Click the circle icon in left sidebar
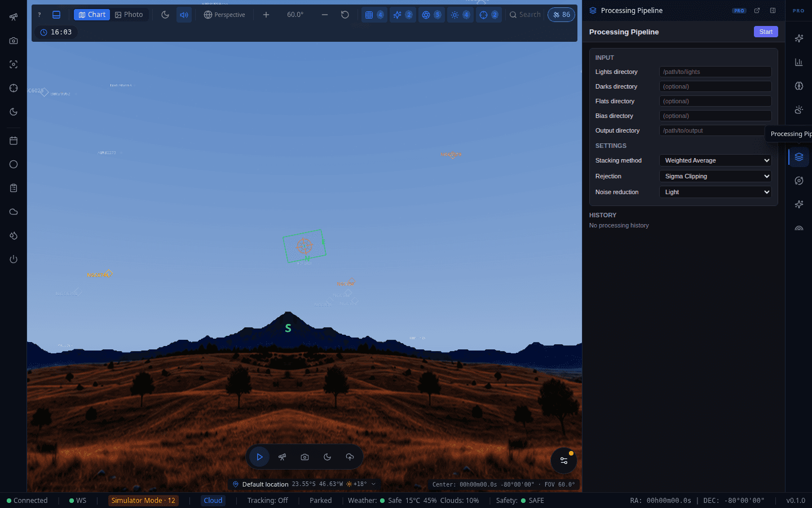Image resolution: width=812 pixels, height=508 pixels. coord(14,164)
